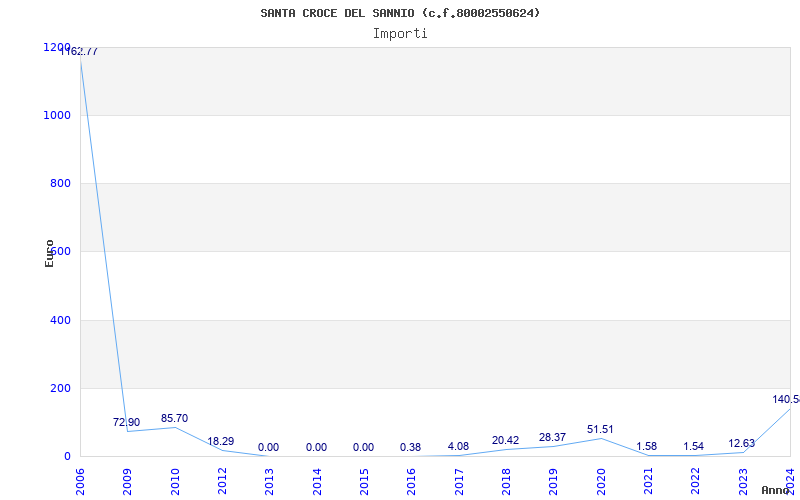The height and width of the screenshot is (500, 800).
Task: Click the 2012 year label
Action: pyautogui.click(x=222, y=482)
